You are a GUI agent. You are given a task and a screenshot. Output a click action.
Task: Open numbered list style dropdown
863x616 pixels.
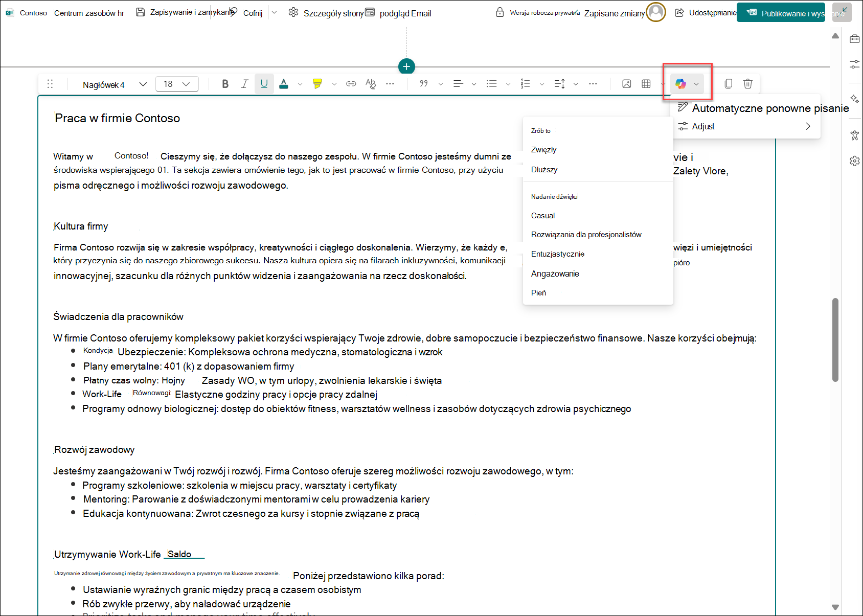542,84
